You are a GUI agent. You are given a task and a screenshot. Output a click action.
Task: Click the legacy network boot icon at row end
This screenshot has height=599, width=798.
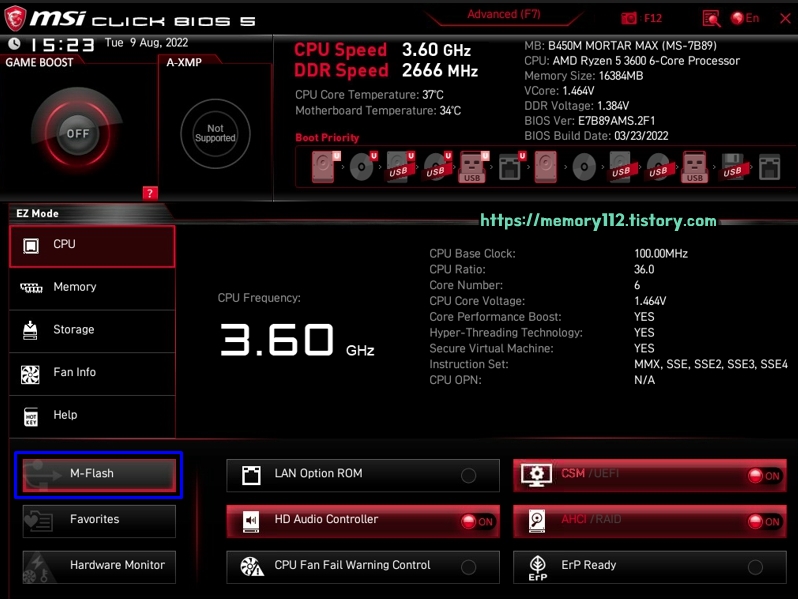pos(769,166)
